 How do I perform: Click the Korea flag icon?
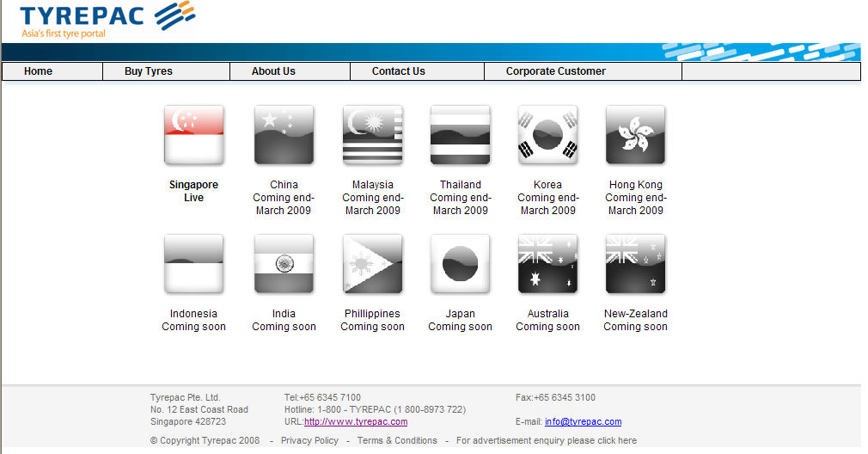tap(547, 135)
